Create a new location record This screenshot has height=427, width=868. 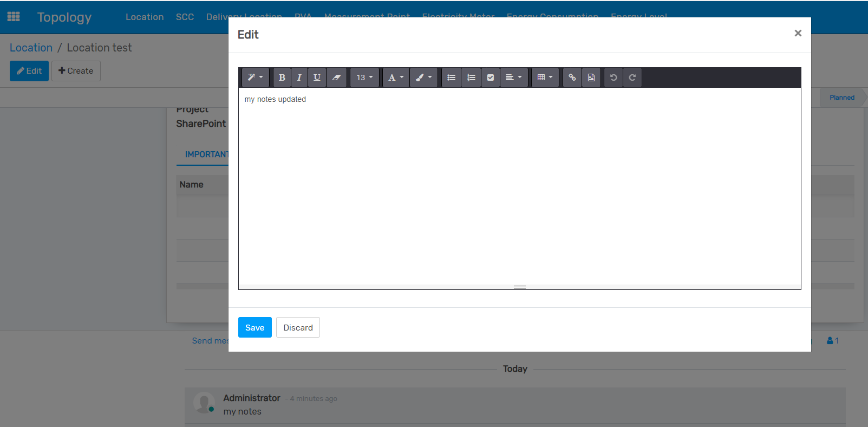[76, 71]
